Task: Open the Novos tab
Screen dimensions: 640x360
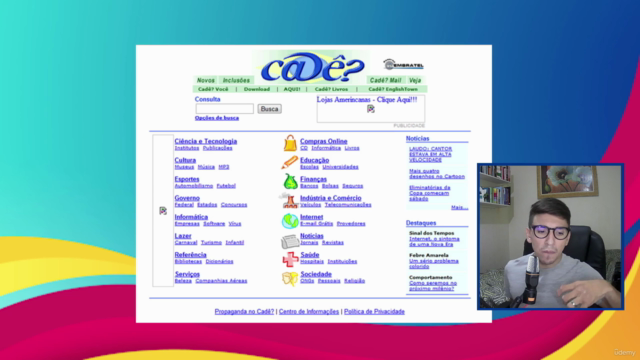Action: [x=205, y=80]
